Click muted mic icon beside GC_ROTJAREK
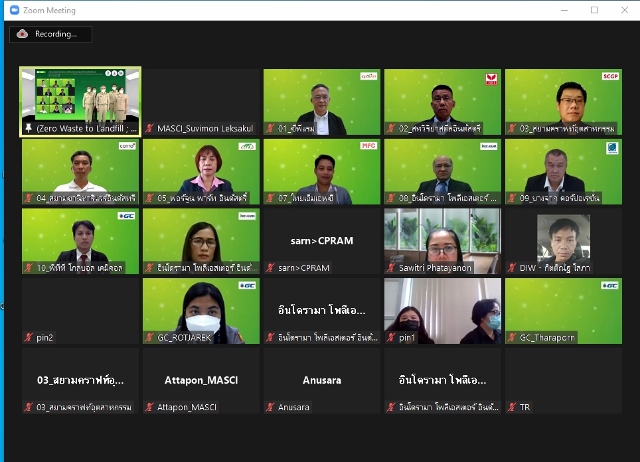The height and width of the screenshot is (462, 640). coord(150,338)
